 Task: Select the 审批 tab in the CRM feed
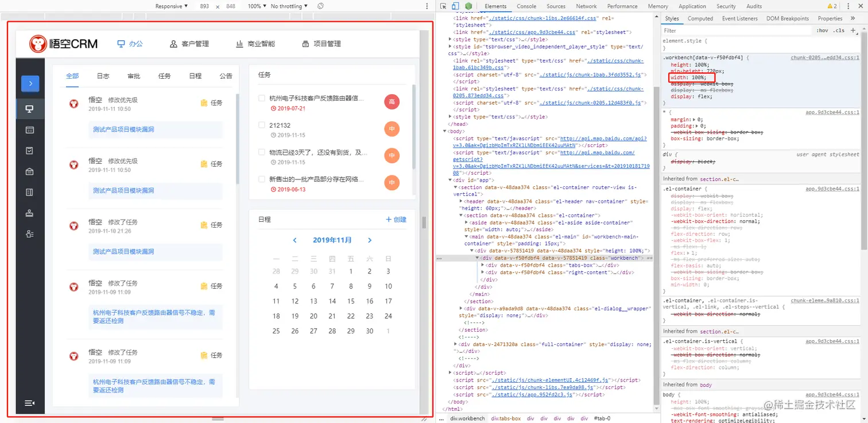click(x=134, y=76)
